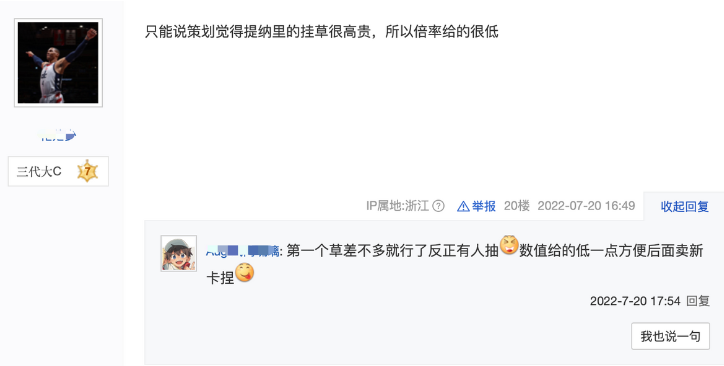Image resolution: width=724 pixels, height=366 pixels.
Task: Click the poster's blurred username under avatar
Action: coord(58,136)
